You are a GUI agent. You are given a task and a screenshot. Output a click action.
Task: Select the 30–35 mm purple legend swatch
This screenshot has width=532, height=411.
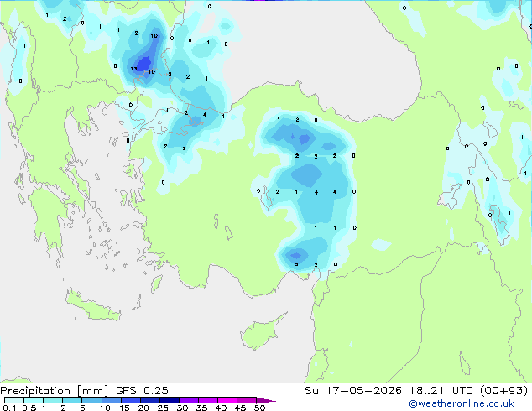click(188, 400)
